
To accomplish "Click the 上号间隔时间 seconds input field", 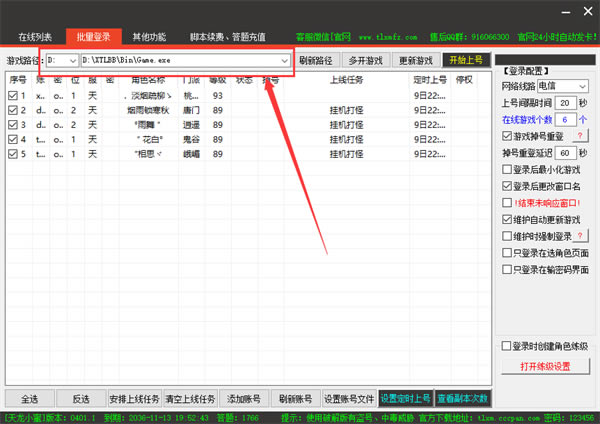I will [x=564, y=103].
